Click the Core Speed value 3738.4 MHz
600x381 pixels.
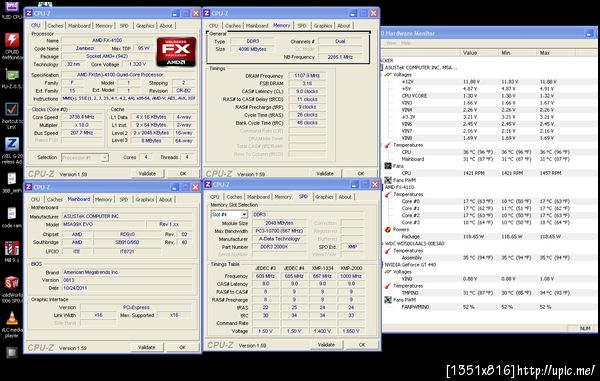pos(82,117)
